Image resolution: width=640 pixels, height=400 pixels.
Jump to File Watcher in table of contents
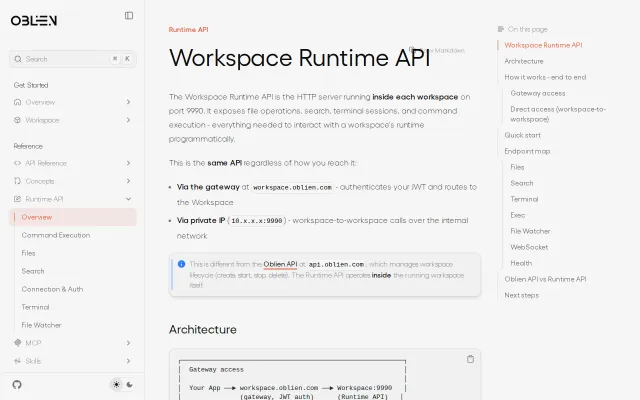(x=530, y=231)
